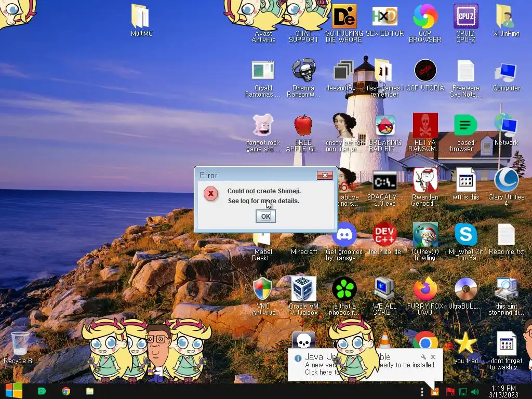
Task: Open File Explorer from the taskbar
Action: point(89,391)
